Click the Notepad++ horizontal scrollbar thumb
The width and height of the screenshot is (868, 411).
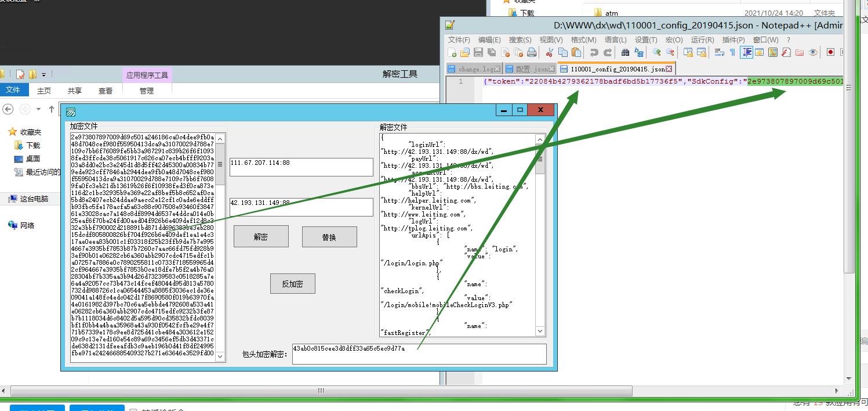tap(320, 391)
